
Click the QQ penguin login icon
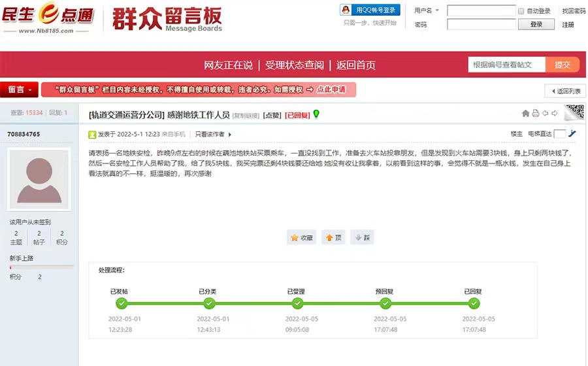[347, 10]
